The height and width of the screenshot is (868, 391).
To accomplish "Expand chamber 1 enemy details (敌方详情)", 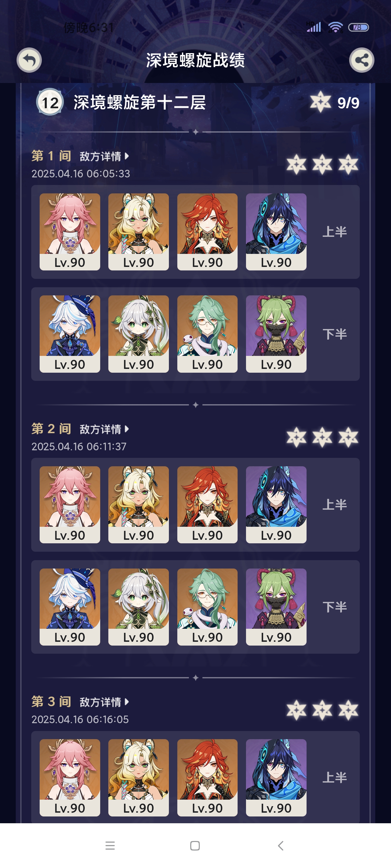I will 104,156.
